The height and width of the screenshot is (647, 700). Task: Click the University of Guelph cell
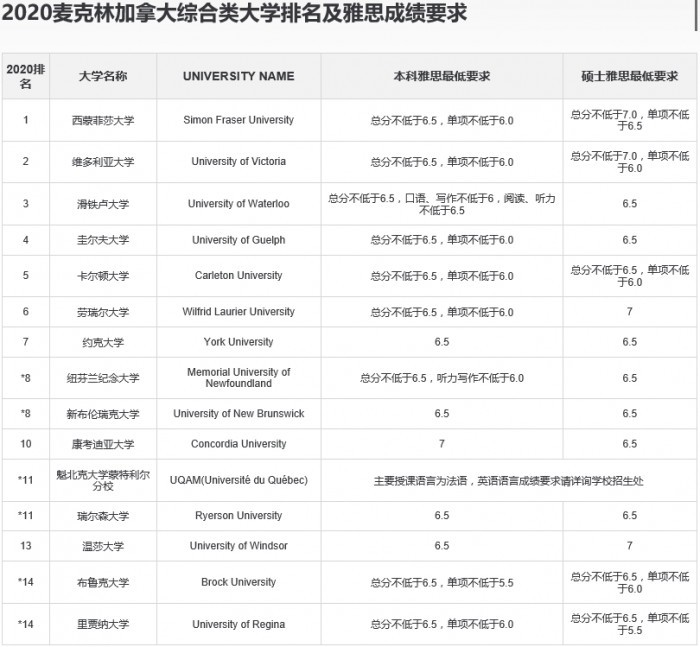pyautogui.click(x=238, y=240)
